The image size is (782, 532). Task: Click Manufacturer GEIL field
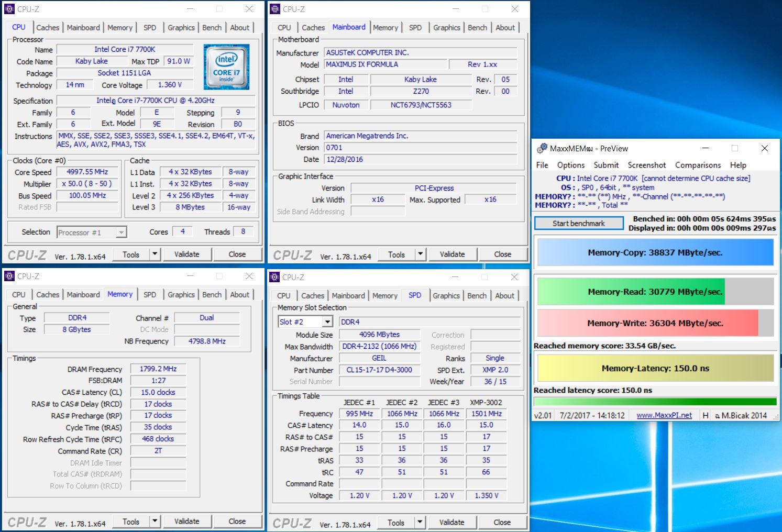pos(379,358)
